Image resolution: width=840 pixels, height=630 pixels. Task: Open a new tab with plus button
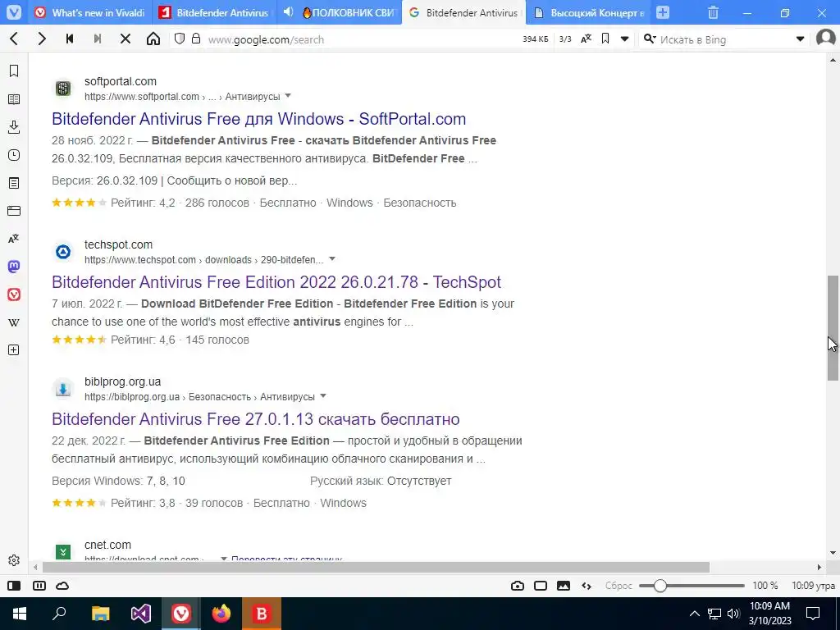(663, 12)
